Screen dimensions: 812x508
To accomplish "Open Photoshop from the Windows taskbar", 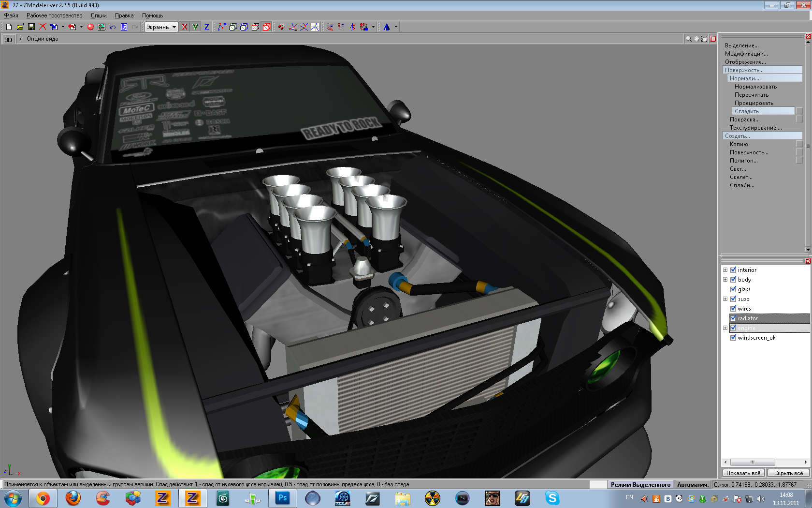I will coord(283,498).
